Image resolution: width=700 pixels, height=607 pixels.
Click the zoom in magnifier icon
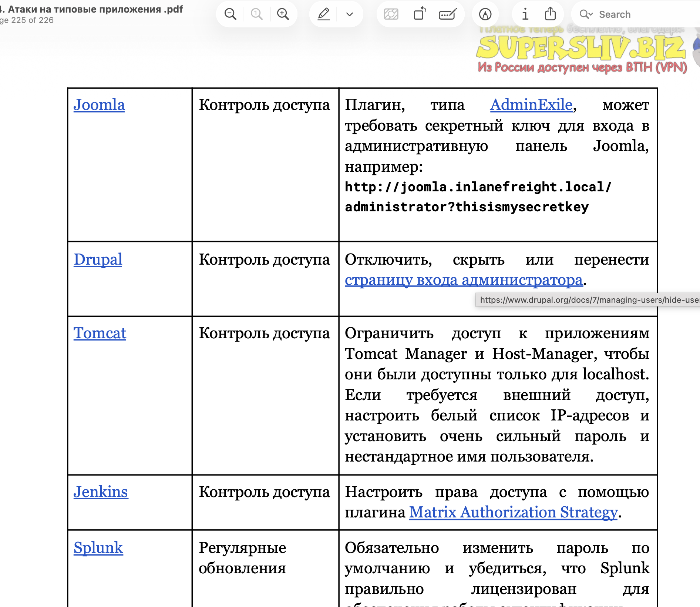(283, 14)
